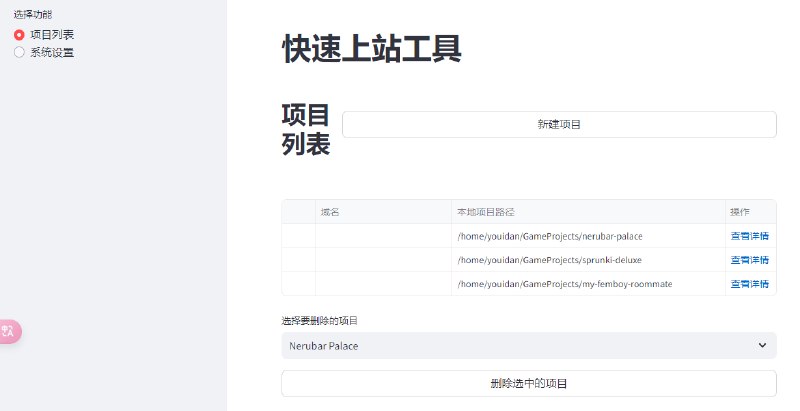This screenshot has height=411, width=800.
Task: Click path /home/youidan/GameProjects/nerubar-palace
Action: tap(550, 236)
